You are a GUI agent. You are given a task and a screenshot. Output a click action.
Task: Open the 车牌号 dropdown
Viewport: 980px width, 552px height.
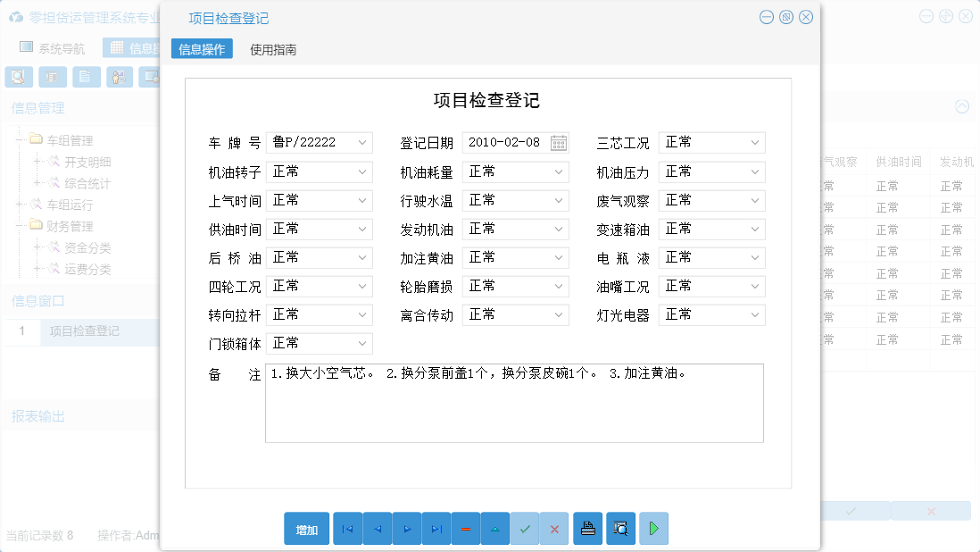coord(361,142)
